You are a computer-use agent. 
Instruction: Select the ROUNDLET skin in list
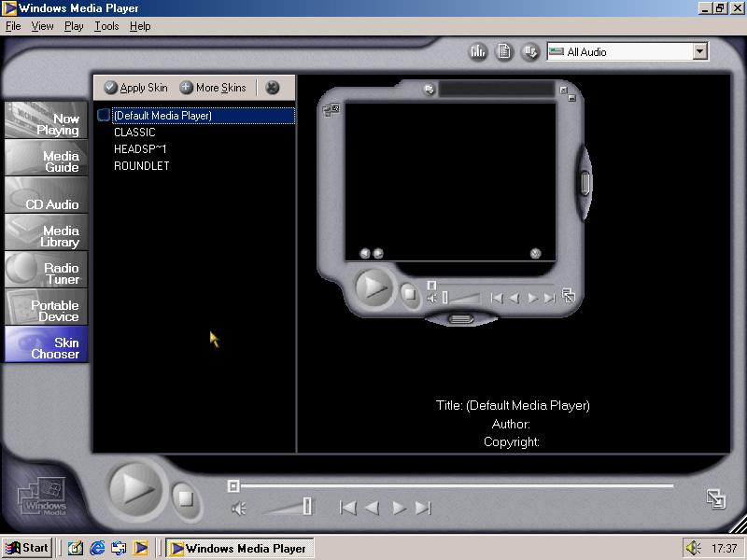tap(142, 166)
